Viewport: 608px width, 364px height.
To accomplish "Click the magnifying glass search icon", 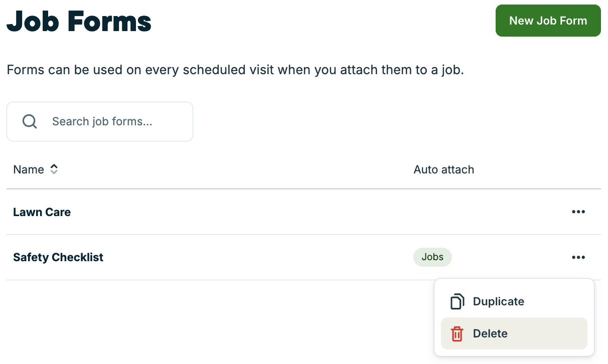I will click(30, 122).
